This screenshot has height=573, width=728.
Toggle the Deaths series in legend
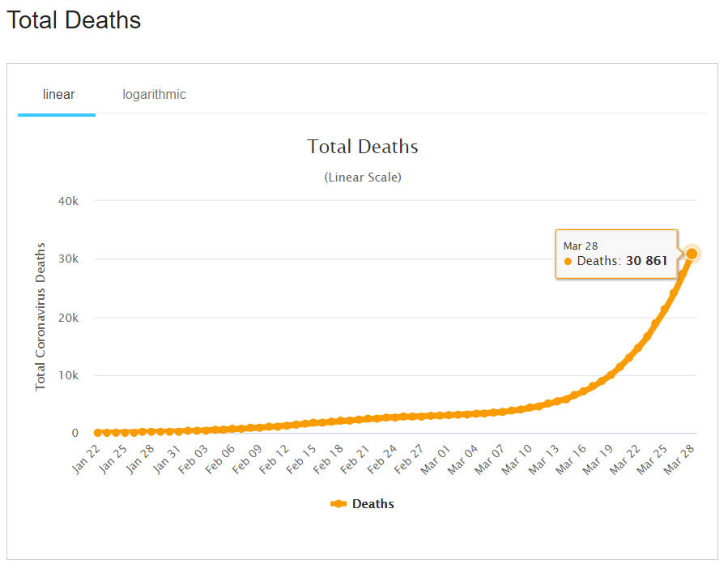click(x=373, y=504)
